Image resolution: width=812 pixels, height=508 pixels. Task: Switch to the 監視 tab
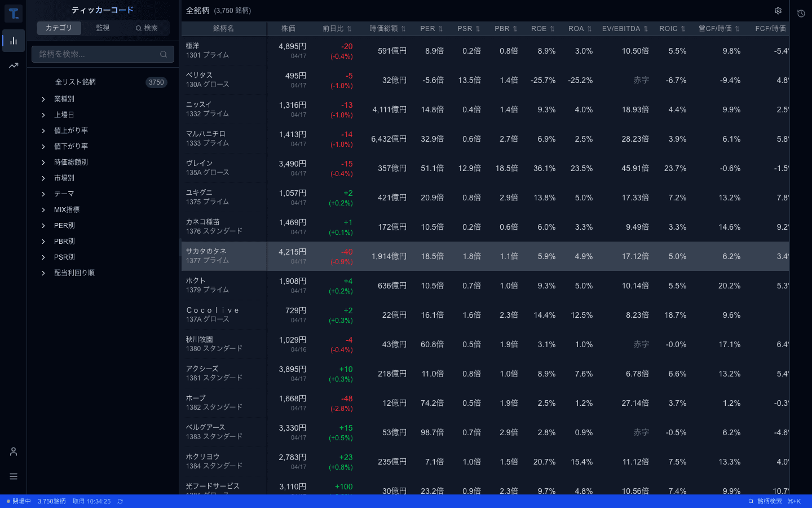pyautogui.click(x=103, y=28)
